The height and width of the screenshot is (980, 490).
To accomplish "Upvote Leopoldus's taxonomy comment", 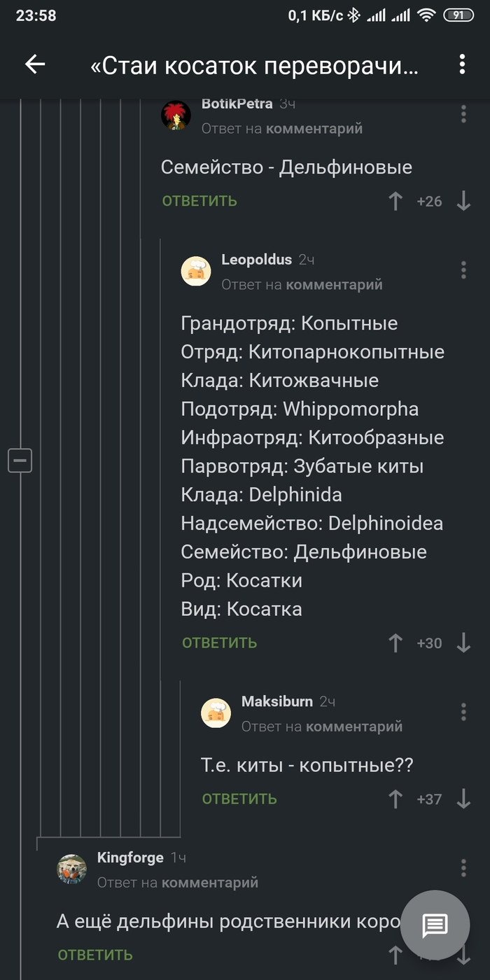I will pyautogui.click(x=396, y=642).
